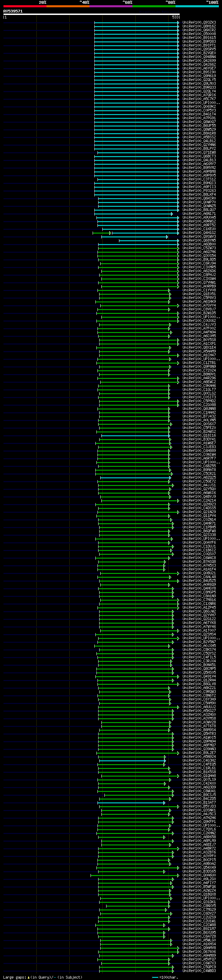The width and height of the screenshot is (222, 980).
Task: Click hit label UniRef100_C1YV08
Action: pyautogui.click(x=199, y=290)
